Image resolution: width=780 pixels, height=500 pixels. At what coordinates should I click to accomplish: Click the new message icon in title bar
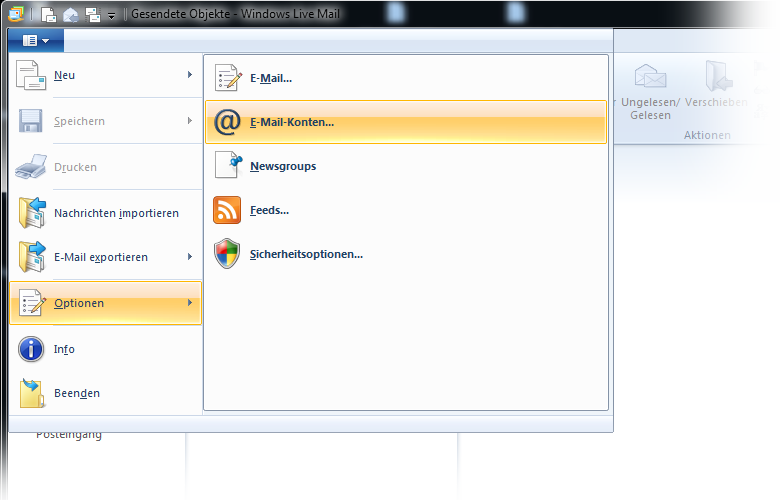point(49,15)
